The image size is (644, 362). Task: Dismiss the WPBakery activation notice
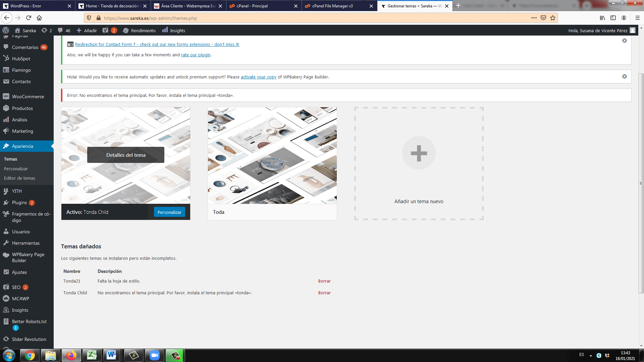pos(625,76)
